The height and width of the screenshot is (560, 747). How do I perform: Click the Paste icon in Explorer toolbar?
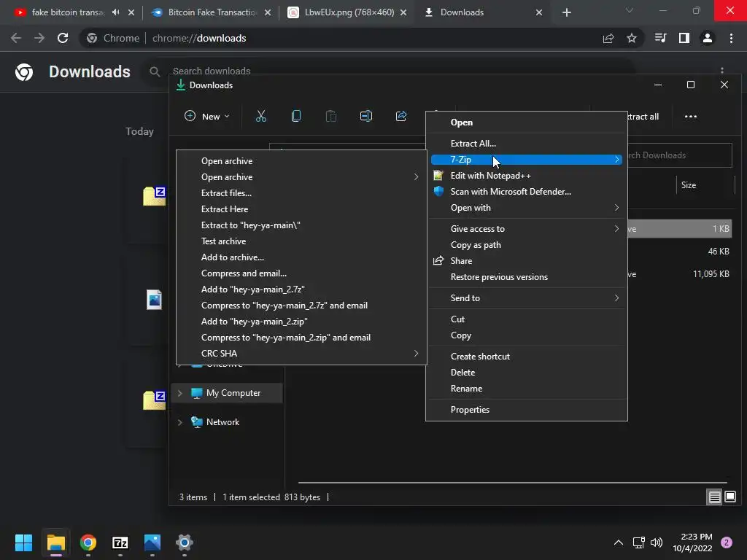[x=330, y=116]
